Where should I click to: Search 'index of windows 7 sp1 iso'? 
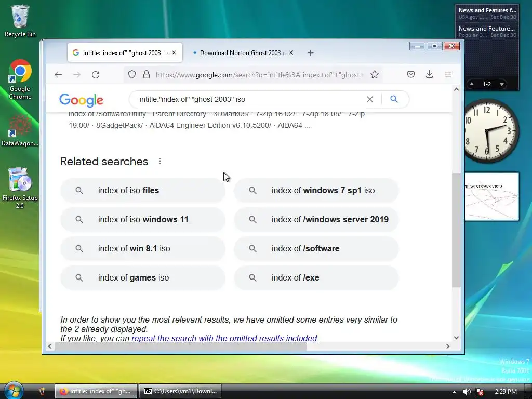(316, 191)
